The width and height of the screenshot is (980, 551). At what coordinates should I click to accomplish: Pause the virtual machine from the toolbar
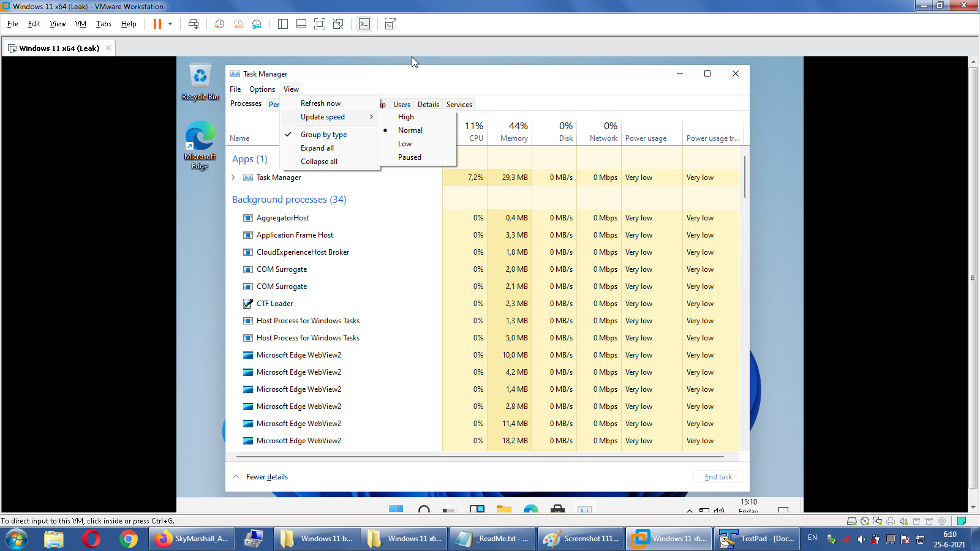[x=157, y=24]
